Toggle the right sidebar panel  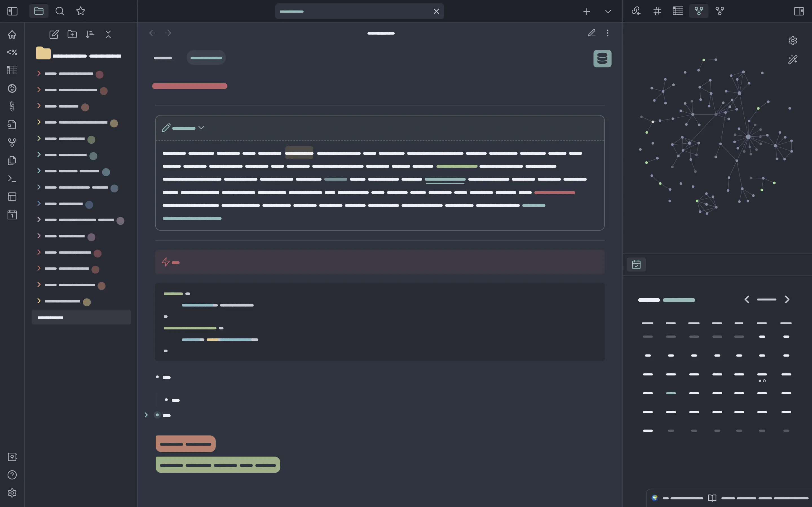[x=798, y=11]
